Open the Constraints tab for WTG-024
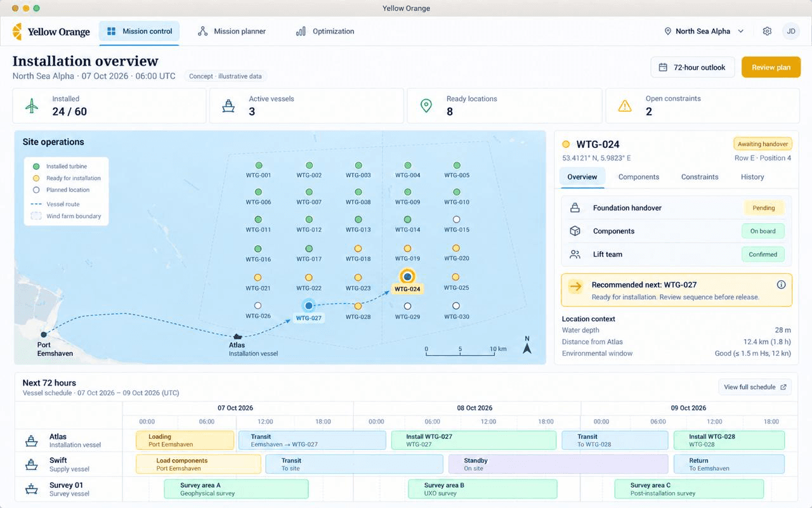The width and height of the screenshot is (812, 508). click(700, 177)
